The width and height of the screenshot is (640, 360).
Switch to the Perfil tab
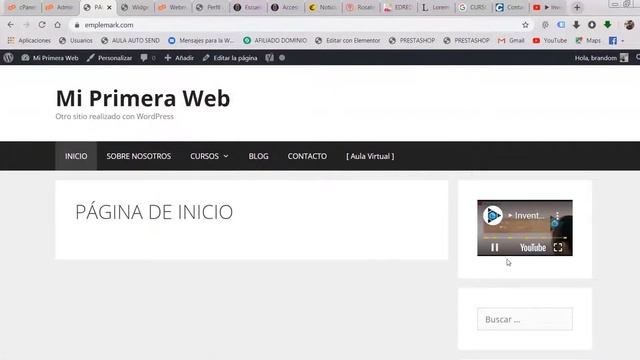(x=210, y=7)
